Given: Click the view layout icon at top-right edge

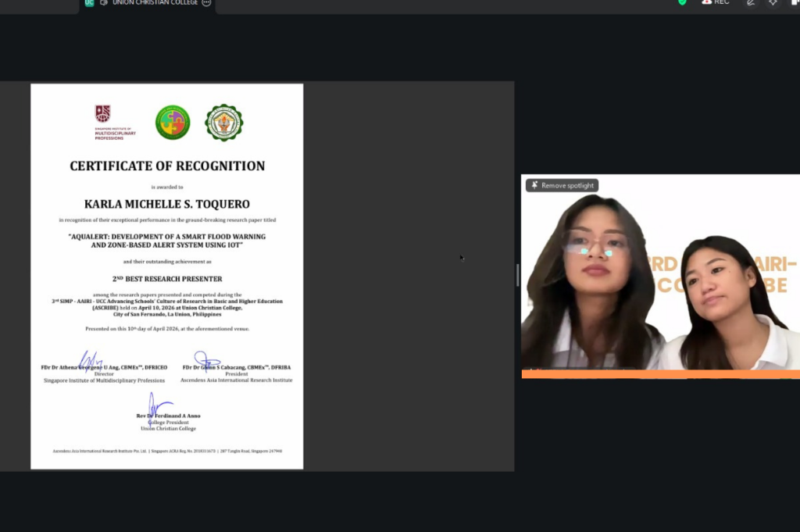Looking at the screenshot, I should click(795, 3).
